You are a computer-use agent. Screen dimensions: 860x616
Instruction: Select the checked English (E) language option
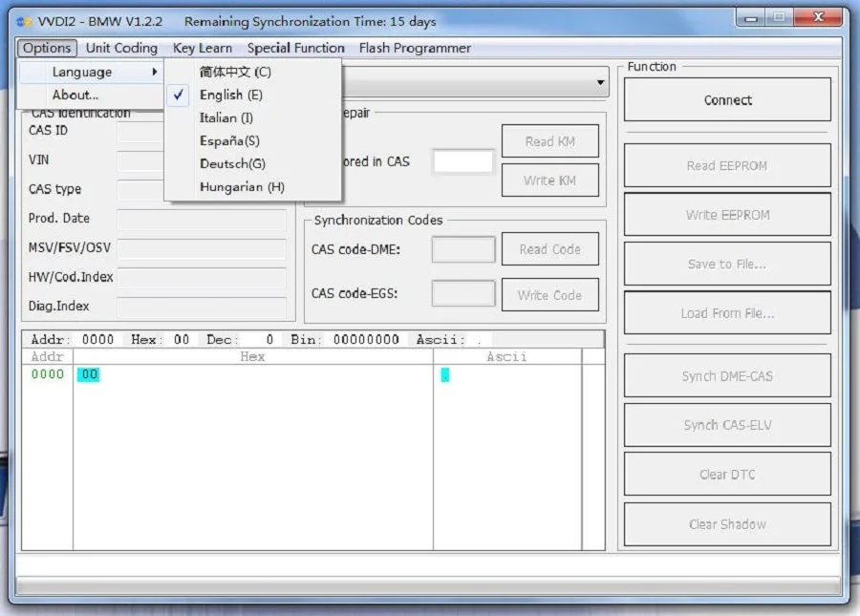(x=253, y=95)
